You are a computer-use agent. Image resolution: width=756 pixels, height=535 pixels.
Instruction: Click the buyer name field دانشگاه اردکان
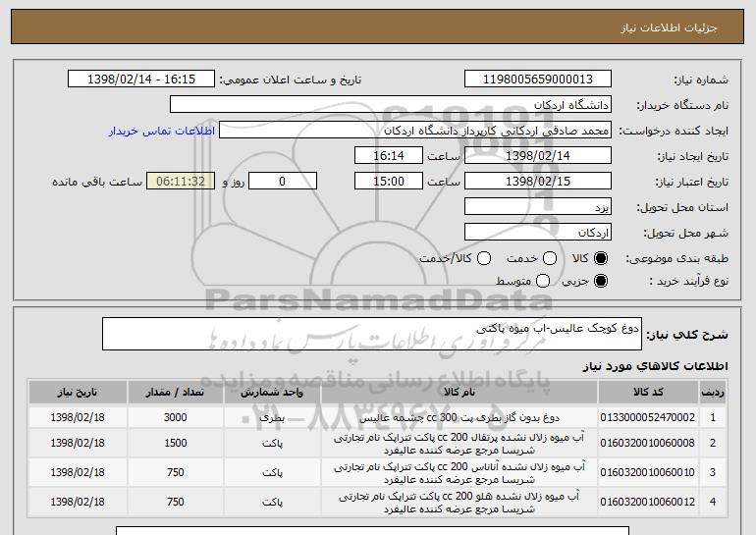[391, 105]
